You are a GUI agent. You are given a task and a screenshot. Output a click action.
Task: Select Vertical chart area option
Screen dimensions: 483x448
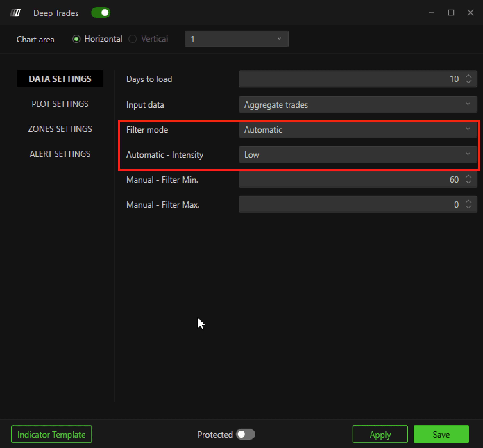tap(133, 39)
